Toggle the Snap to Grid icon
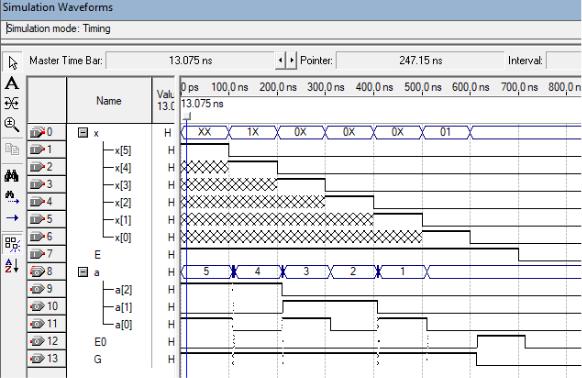The image size is (582, 378). coord(12,244)
